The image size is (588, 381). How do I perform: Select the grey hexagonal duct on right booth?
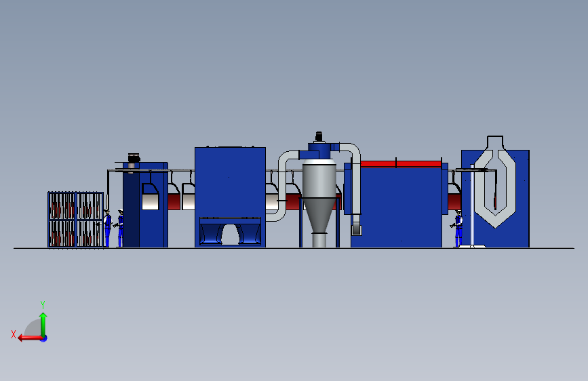click(495, 188)
